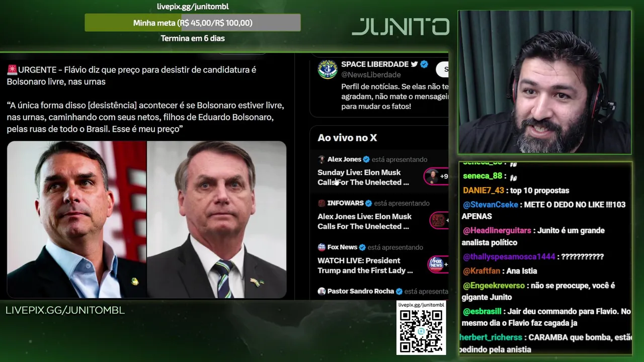Click the red siren emoji before URGENTE

12,70
